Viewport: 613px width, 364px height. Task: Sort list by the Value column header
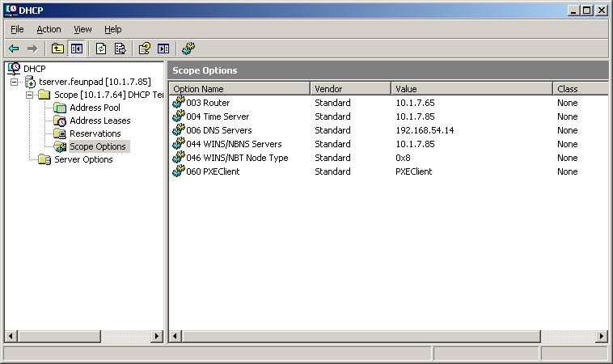471,89
